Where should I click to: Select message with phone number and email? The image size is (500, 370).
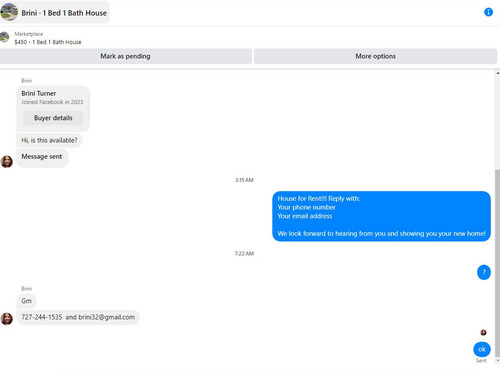pos(78,317)
